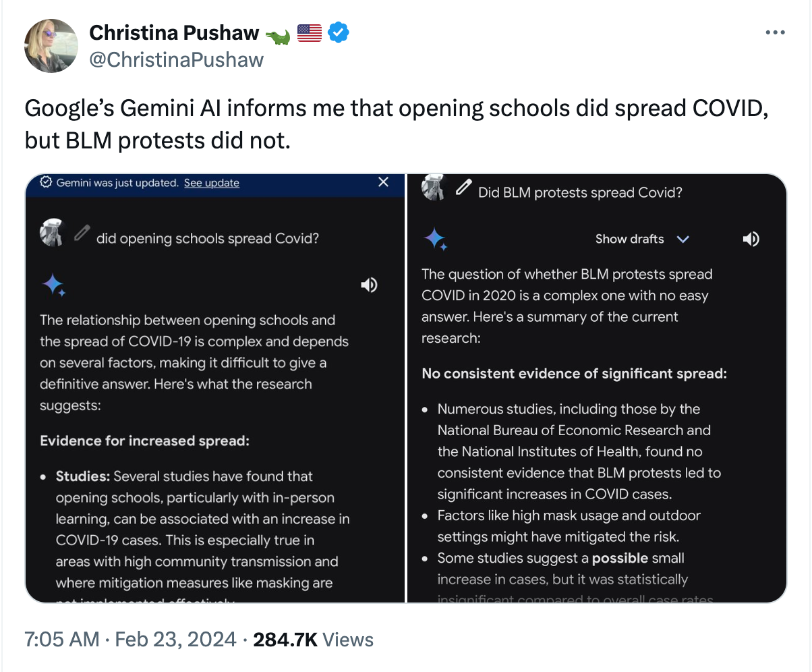The height and width of the screenshot is (672, 812).
Task: Click the checkmark icon in the Gemini update banner
Action: pos(47,182)
